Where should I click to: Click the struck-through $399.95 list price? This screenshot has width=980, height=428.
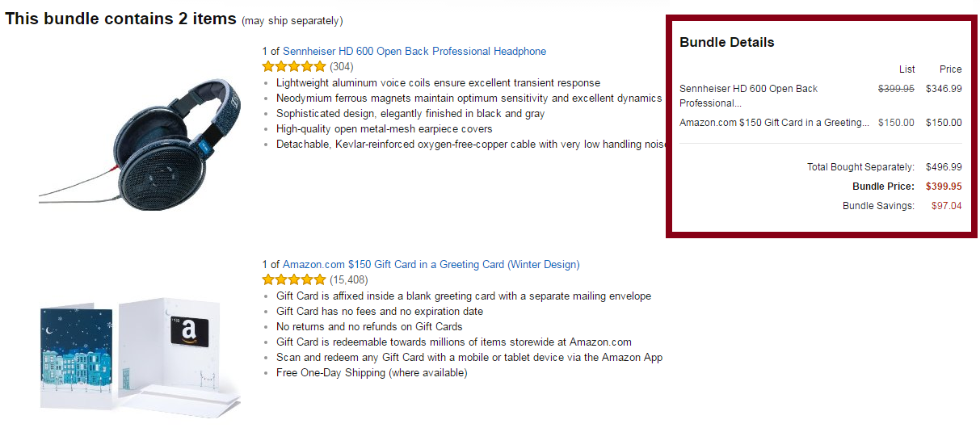[896, 89]
